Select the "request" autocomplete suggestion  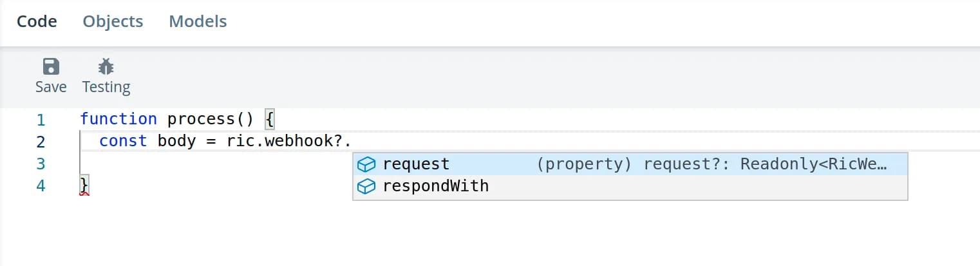pyautogui.click(x=416, y=164)
